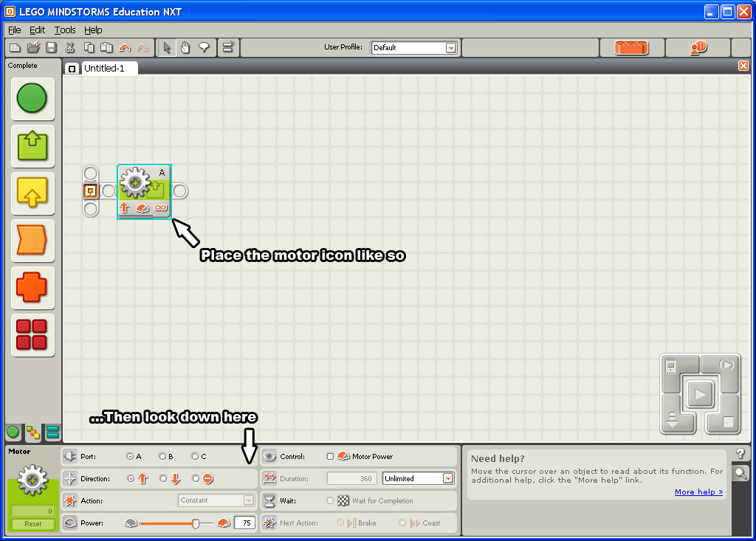Select motor port C

(x=195, y=456)
